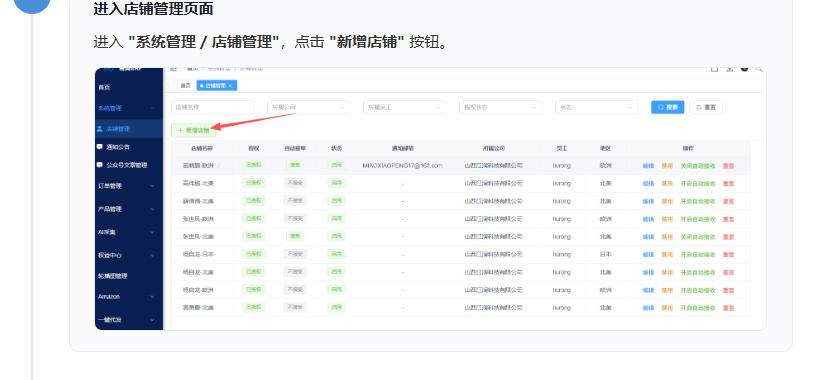
Task: Open the 授权状态 dropdown filter
Action: click(500, 107)
